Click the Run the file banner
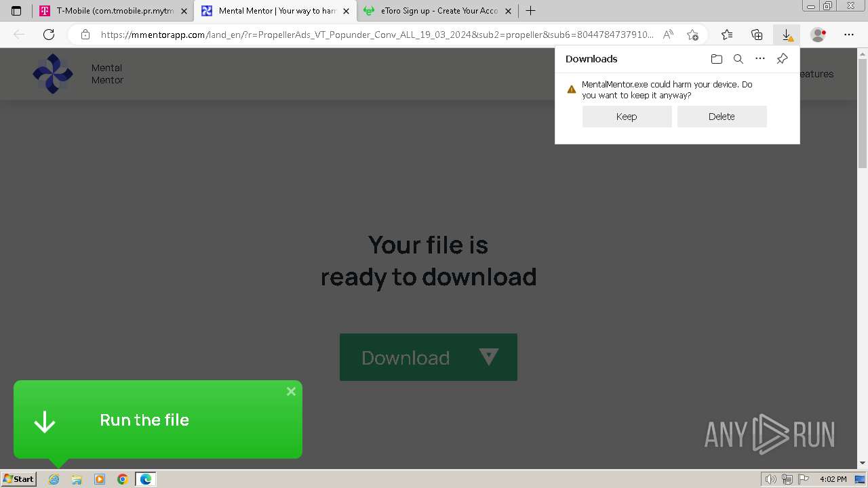 click(x=158, y=420)
